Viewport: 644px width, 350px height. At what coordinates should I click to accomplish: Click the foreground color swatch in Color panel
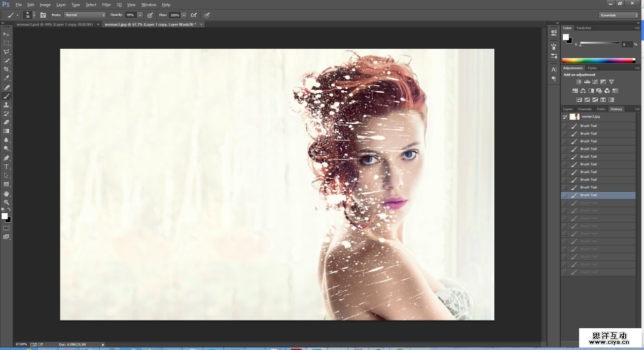566,37
